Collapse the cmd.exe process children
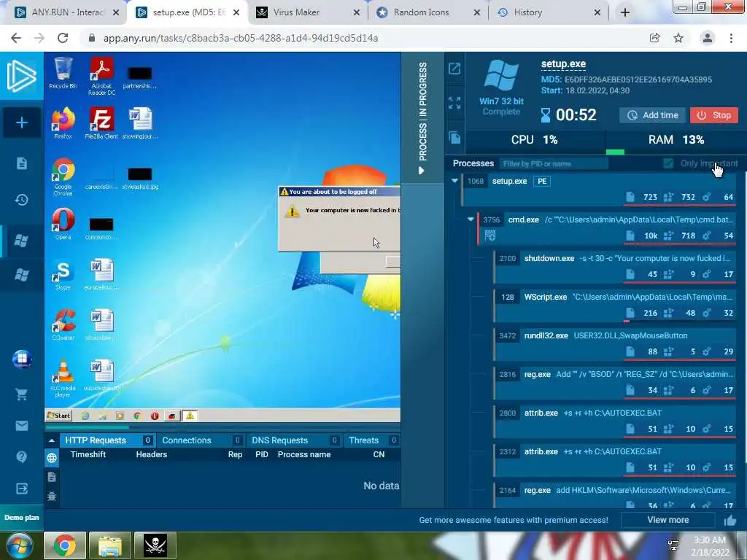Screen dimensions: 747x560 471,219
